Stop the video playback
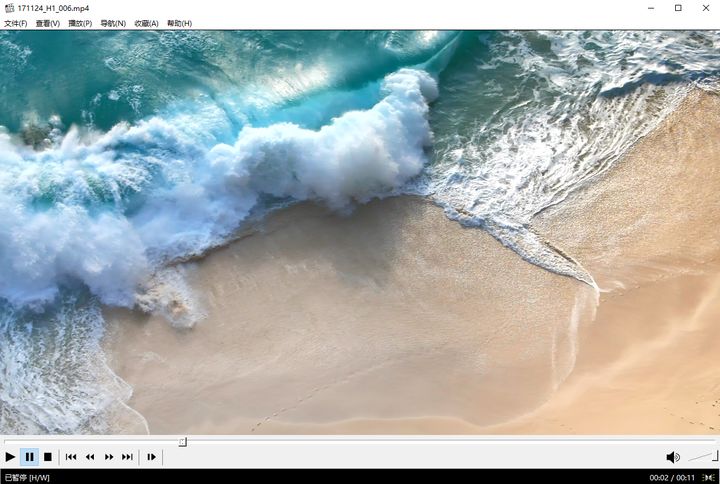The width and height of the screenshot is (720, 484). click(x=47, y=457)
